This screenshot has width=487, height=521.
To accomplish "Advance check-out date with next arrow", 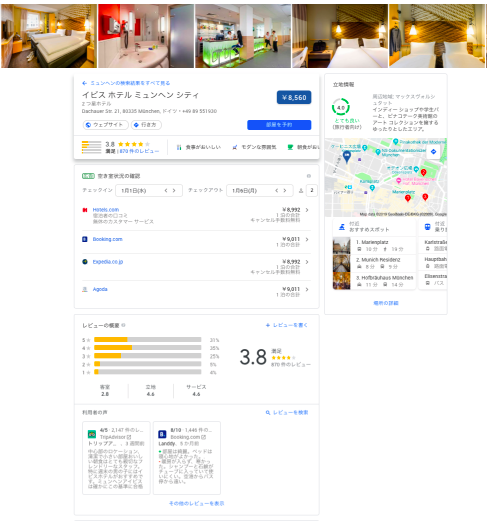I will point(285,190).
